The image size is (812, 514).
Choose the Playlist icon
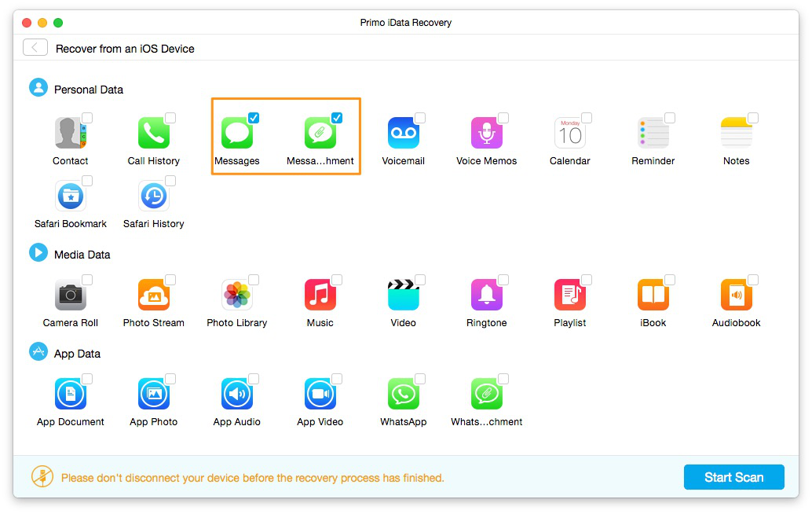click(x=569, y=295)
